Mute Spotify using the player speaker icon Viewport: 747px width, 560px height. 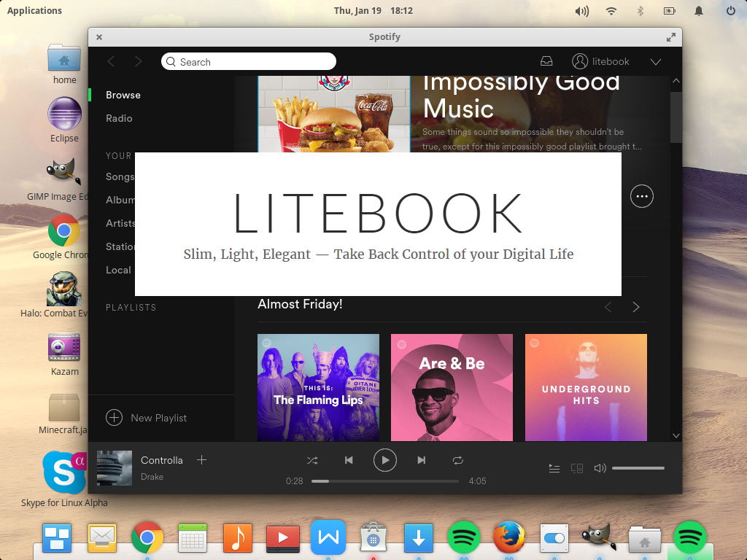tap(600, 469)
